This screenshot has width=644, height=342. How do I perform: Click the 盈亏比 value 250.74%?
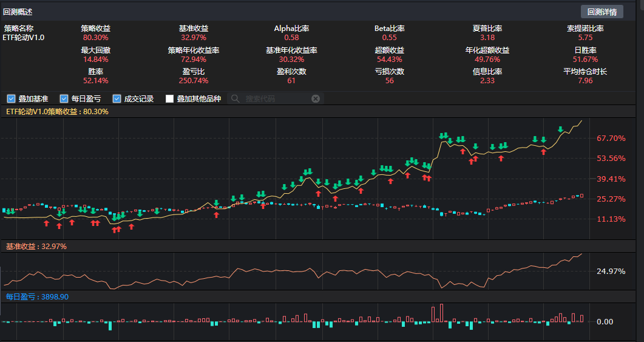(x=194, y=81)
